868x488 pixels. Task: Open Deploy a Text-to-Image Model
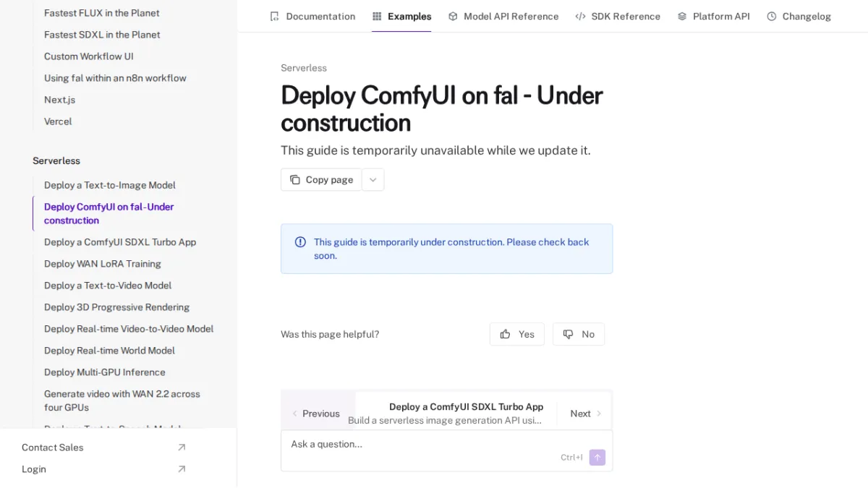click(110, 185)
